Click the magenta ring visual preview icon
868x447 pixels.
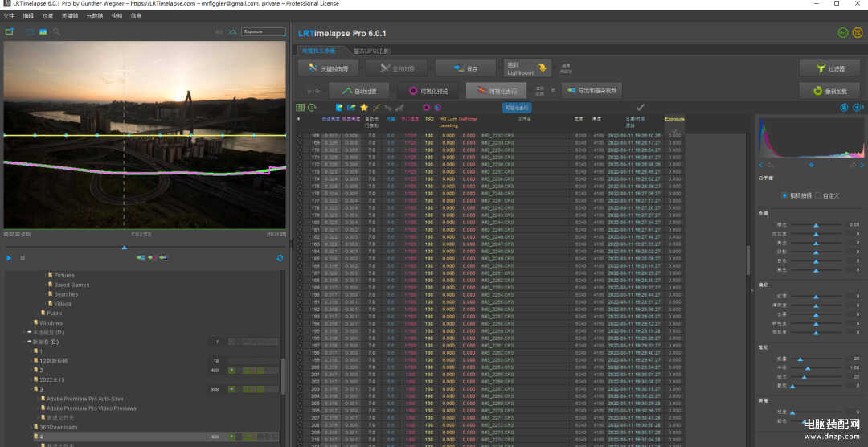[426, 108]
